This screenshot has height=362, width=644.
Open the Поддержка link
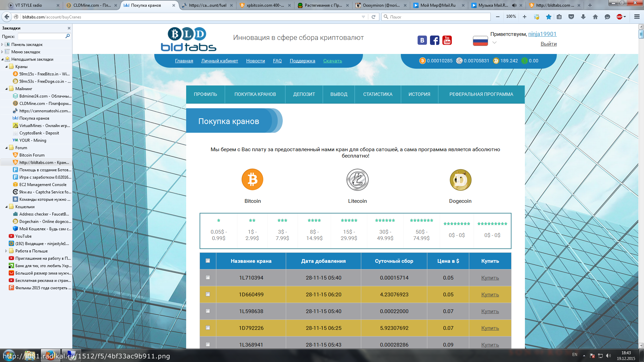click(x=303, y=61)
